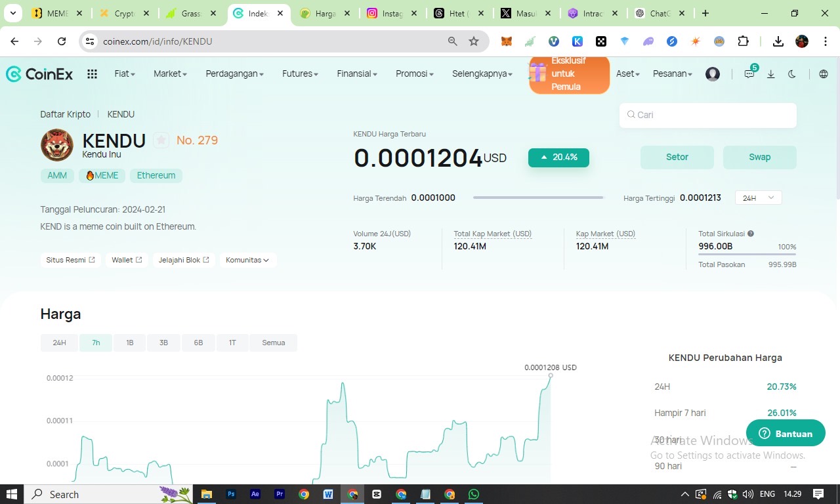This screenshot has height=504, width=840.
Task: Open the language globe icon
Action: pos(824,74)
